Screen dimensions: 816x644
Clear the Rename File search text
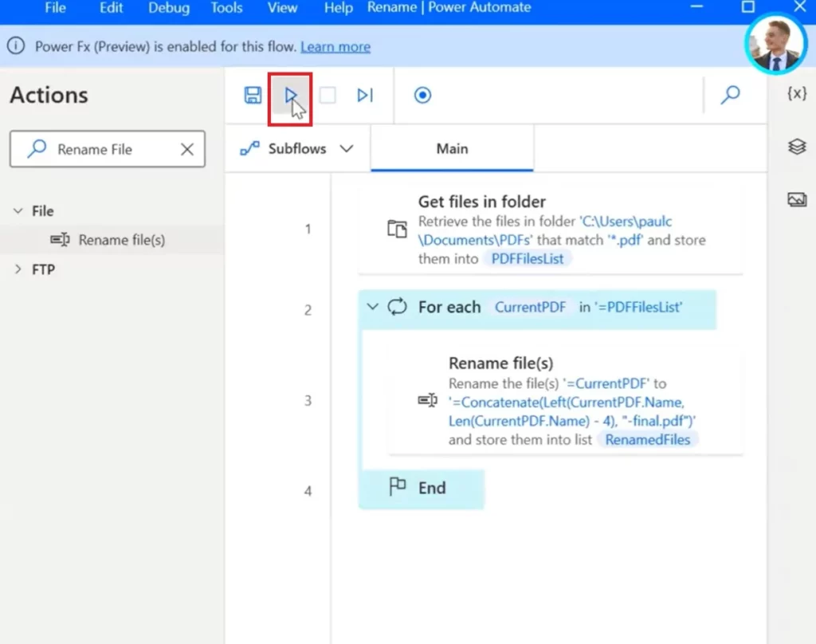(187, 149)
